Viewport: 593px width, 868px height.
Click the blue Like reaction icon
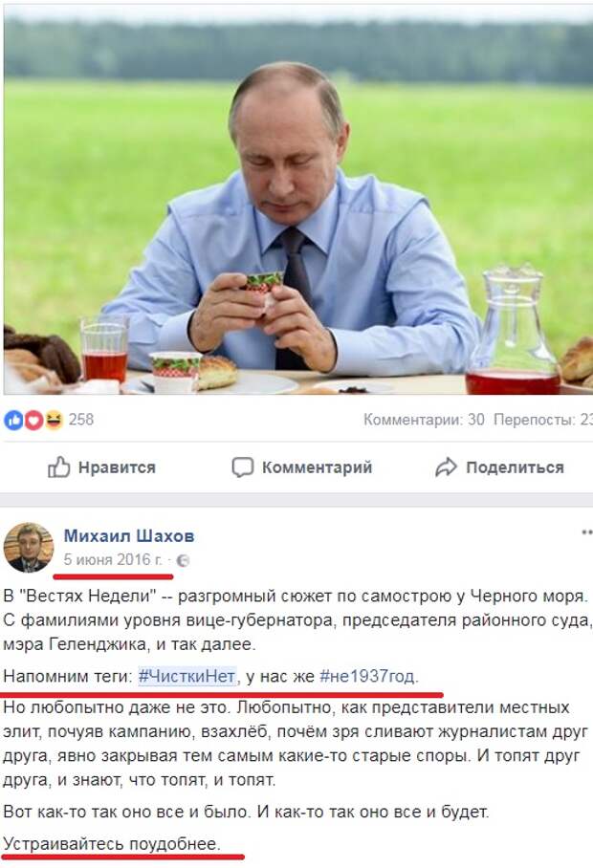(x=13, y=421)
